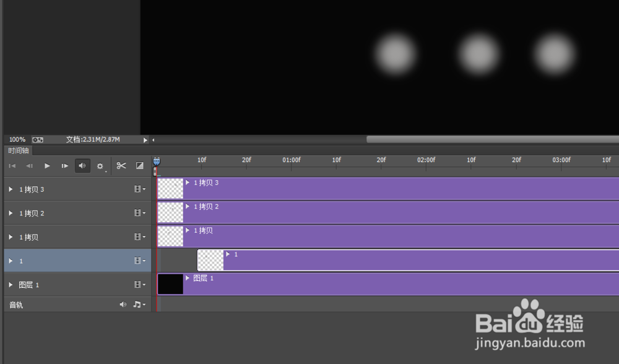This screenshot has width=619, height=364.
Task: Open the document info flyout arrow
Action: [x=145, y=140]
